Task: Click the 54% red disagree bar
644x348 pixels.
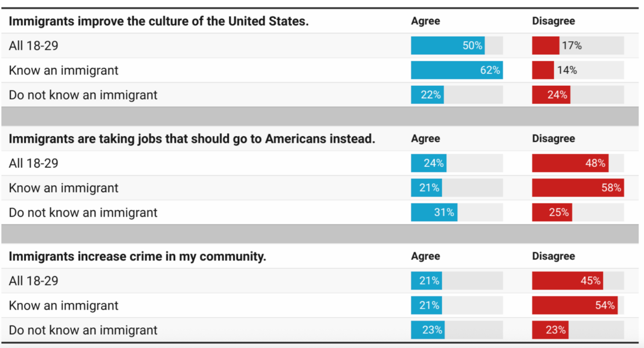Action: pyautogui.click(x=575, y=305)
